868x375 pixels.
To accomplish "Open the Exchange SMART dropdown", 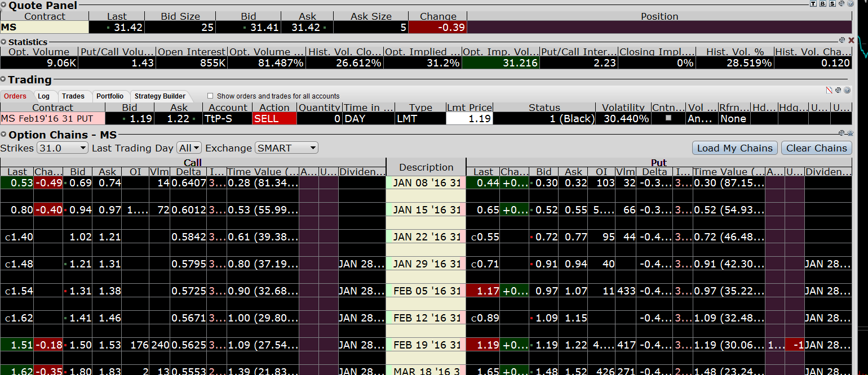I will coord(286,148).
